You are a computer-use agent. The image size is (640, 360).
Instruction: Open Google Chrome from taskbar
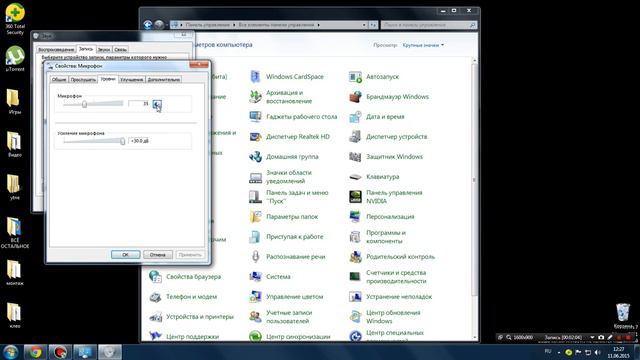coord(35,352)
